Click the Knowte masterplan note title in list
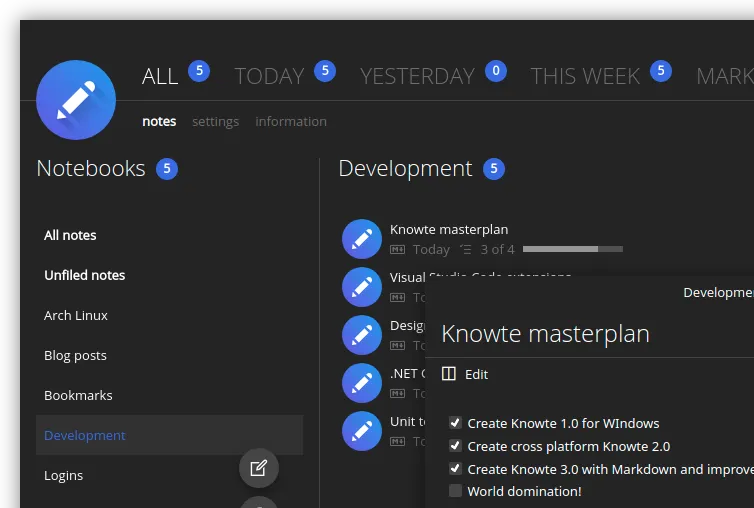This screenshot has height=508, width=754. click(x=449, y=229)
